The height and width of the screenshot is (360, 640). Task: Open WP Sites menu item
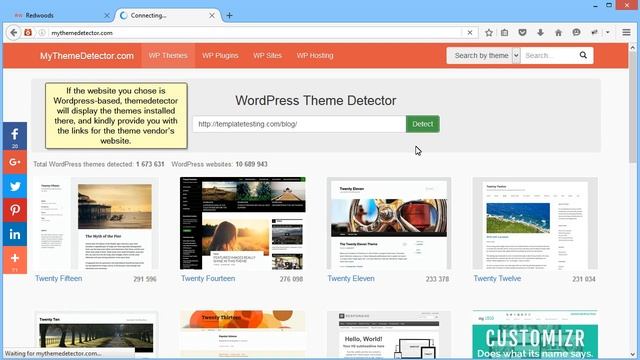[x=267, y=56]
